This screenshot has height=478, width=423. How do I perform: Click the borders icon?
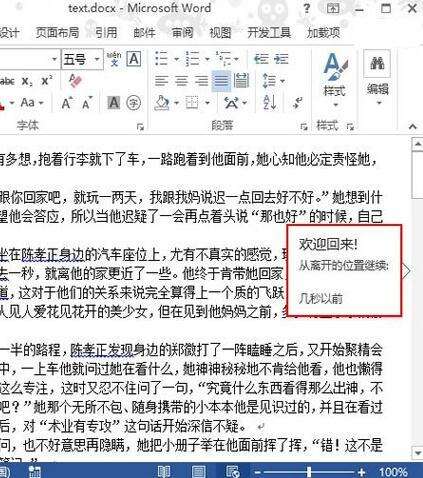(192, 103)
